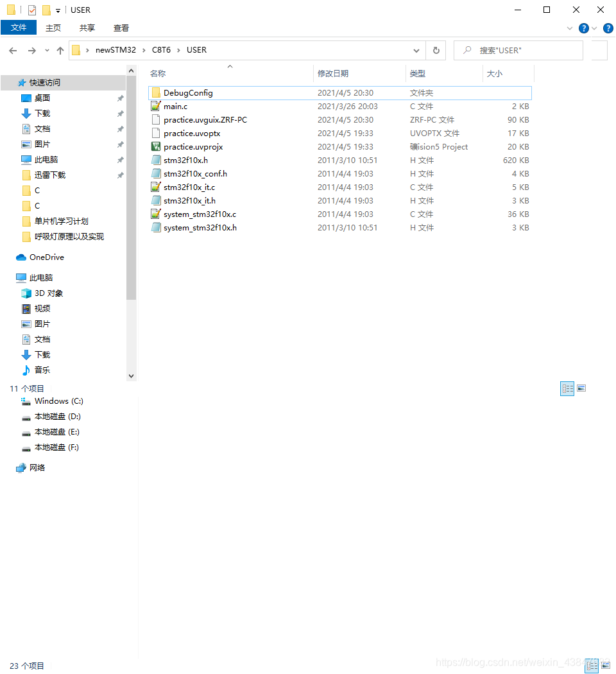The height and width of the screenshot is (674, 616).
Task: Open Quick Access Toolbar customize dropdown
Action: 58,11
